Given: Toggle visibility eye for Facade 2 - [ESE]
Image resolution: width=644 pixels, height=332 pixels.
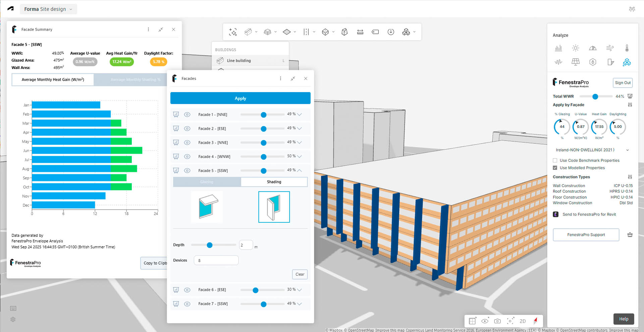Looking at the screenshot, I should coord(187,129).
